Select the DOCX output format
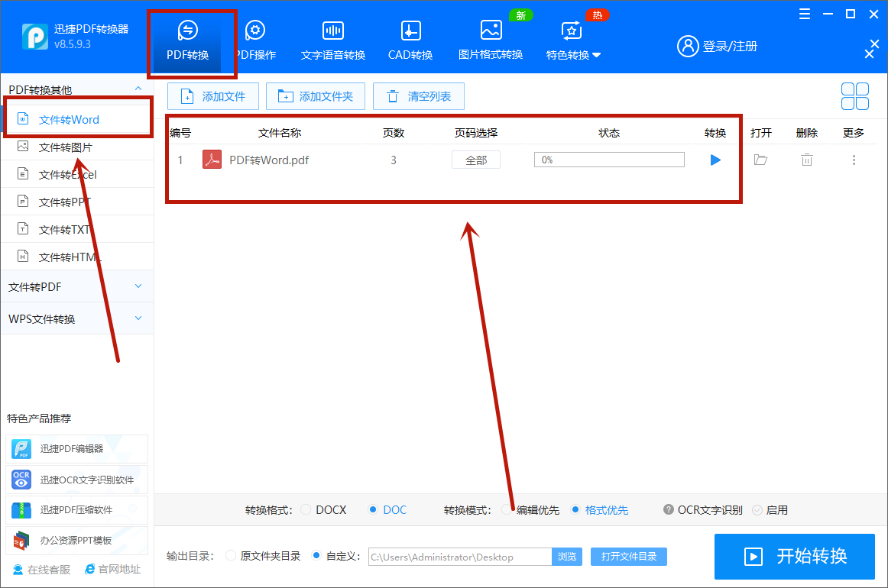Viewport: 888px width, 588px height. (x=305, y=509)
